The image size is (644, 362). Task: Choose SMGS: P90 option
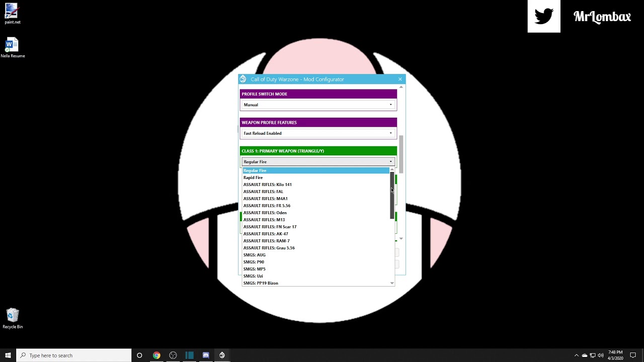pyautogui.click(x=316, y=262)
